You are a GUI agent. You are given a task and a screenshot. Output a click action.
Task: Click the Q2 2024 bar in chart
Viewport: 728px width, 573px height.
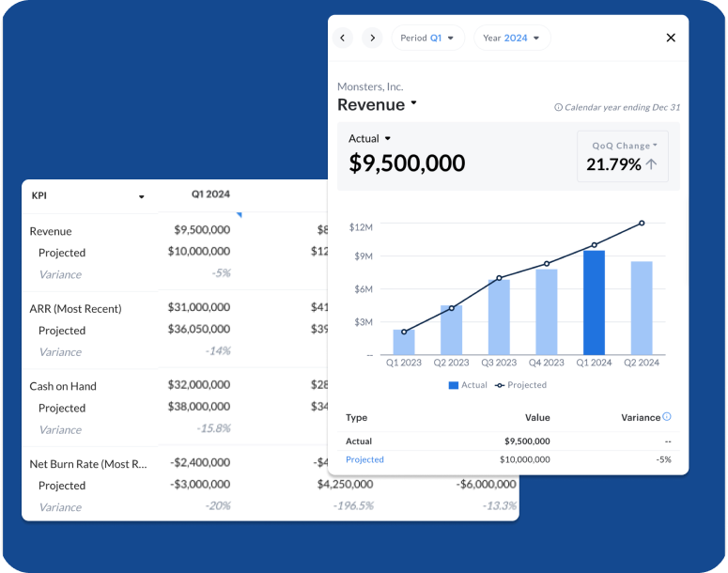click(642, 308)
